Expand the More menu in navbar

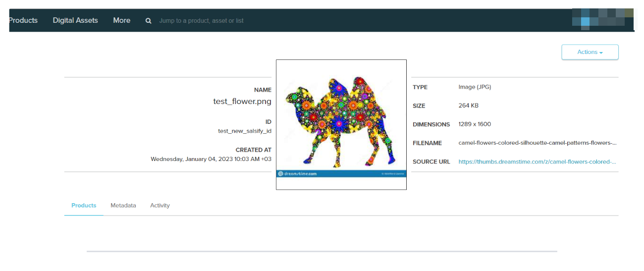tap(121, 20)
